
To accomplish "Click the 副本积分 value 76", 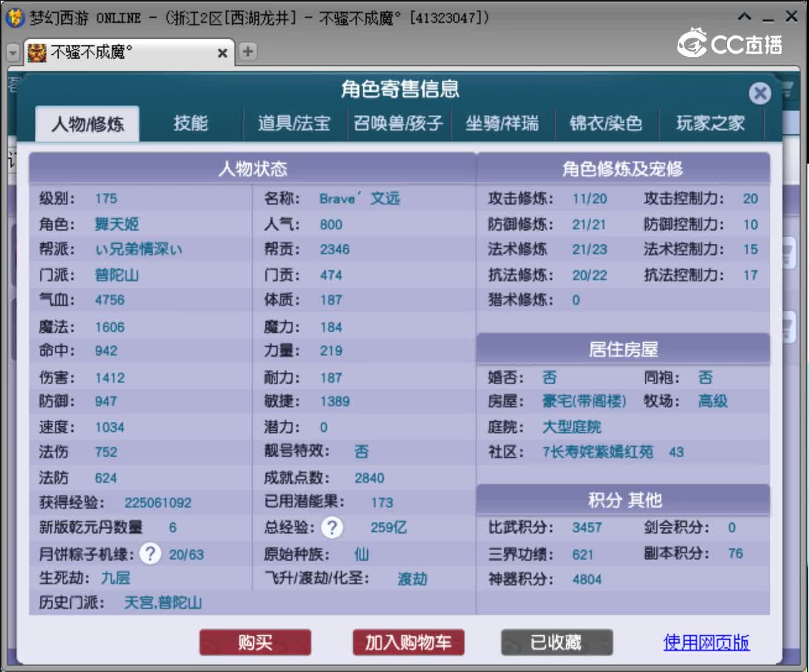I will [x=736, y=553].
